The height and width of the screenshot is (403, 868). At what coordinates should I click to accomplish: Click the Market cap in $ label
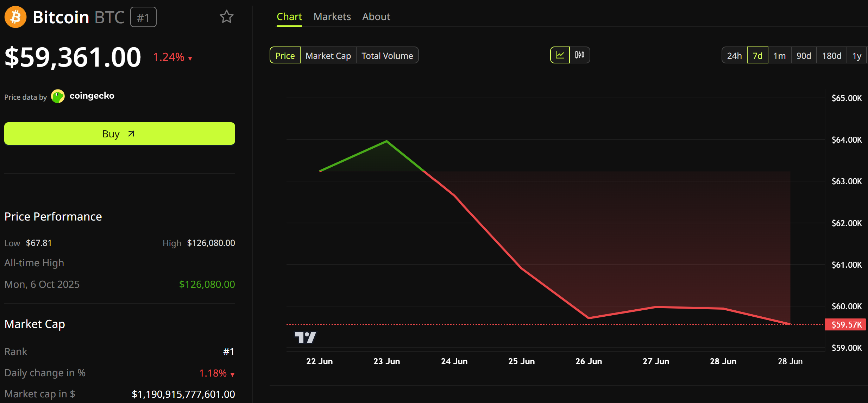40,394
